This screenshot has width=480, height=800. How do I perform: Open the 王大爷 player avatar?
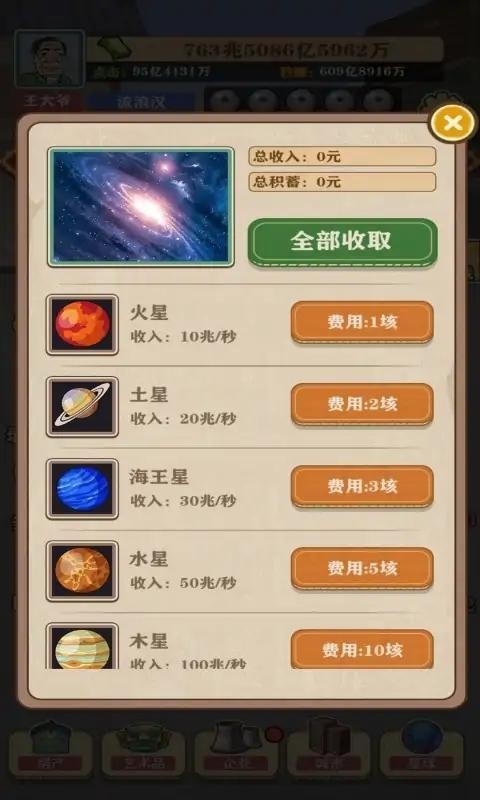pos(49,59)
